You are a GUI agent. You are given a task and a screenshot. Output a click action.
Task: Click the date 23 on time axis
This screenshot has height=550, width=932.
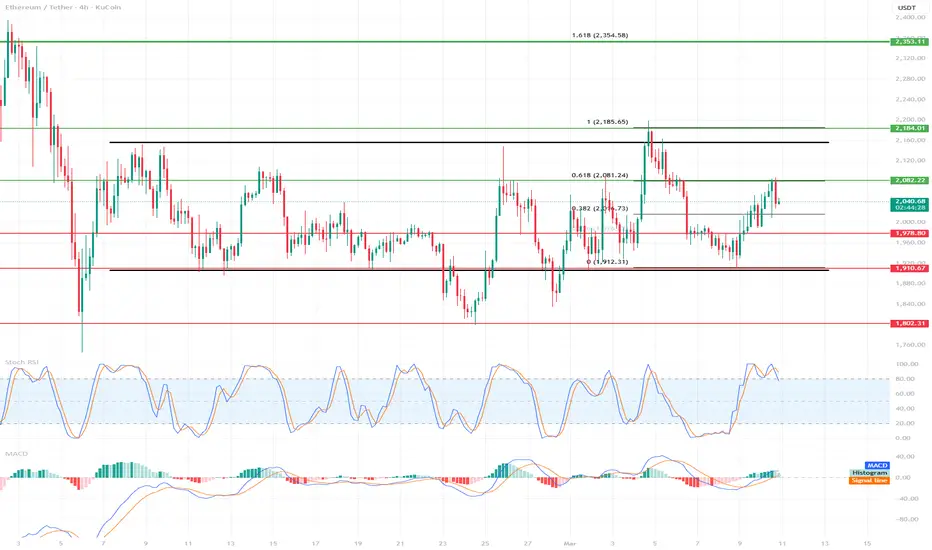click(443, 543)
